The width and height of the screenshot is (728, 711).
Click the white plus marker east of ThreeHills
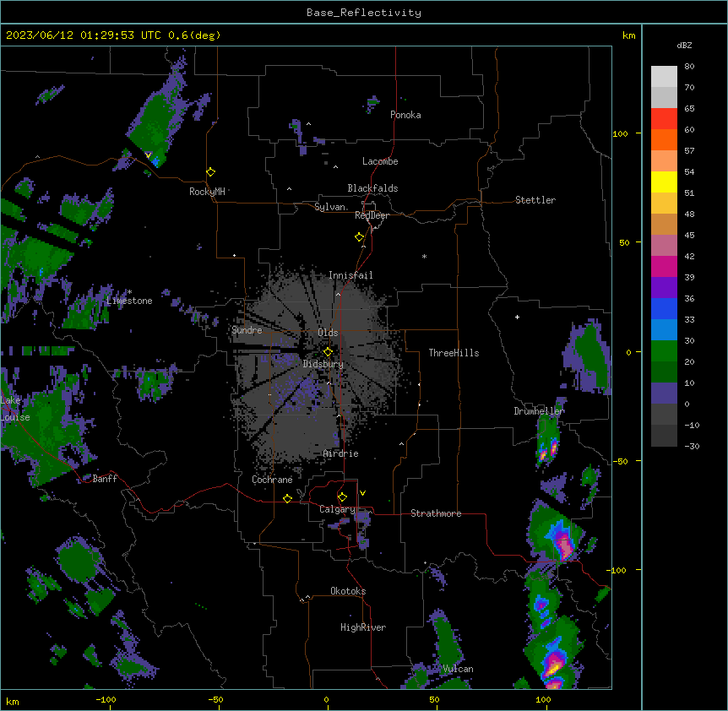(x=517, y=317)
